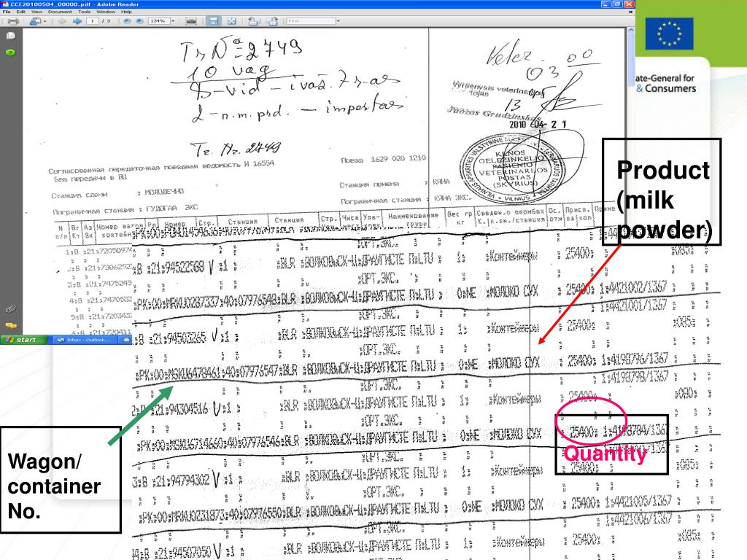
Task: Click the Adobe Reader PDF icon in title bar
Action: pyautogui.click(x=5, y=4)
